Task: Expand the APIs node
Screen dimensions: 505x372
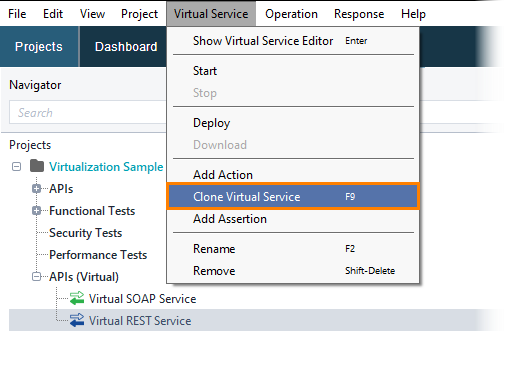Action: tap(36, 189)
